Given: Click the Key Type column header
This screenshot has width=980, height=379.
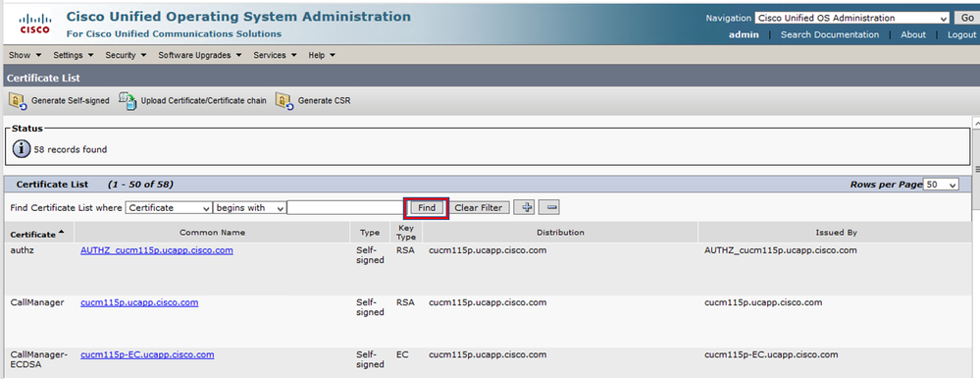Looking at the screenshot, I should click(406, 233).
